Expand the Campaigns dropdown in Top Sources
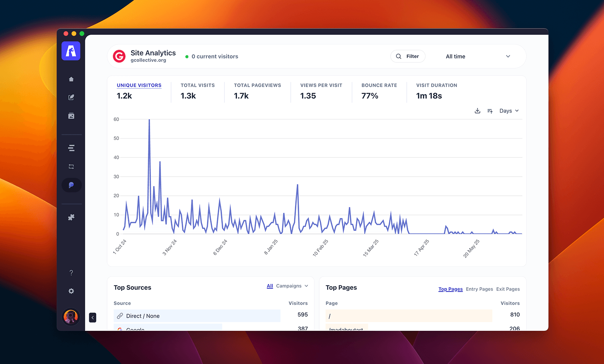 click(292, 286)
